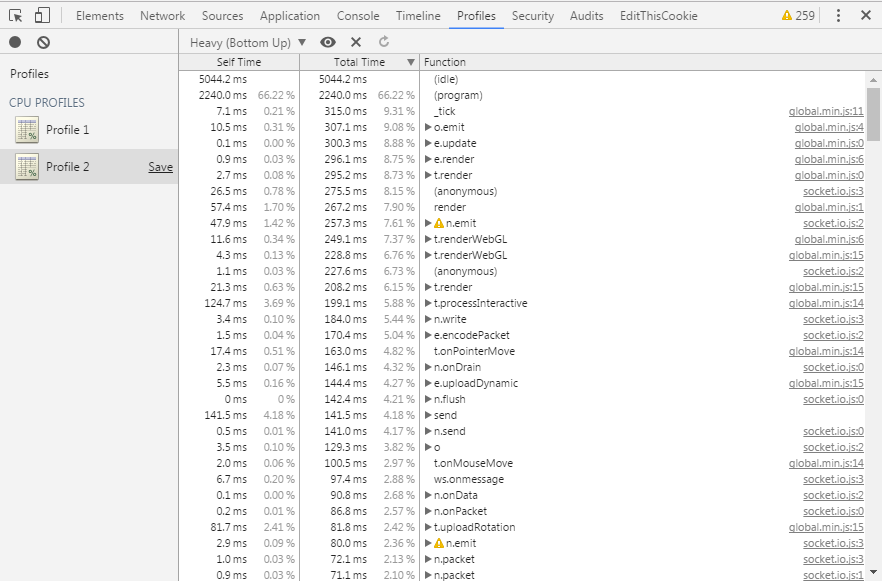
Task: Clear all profiles with the ban icon
Action: point(43,42)
